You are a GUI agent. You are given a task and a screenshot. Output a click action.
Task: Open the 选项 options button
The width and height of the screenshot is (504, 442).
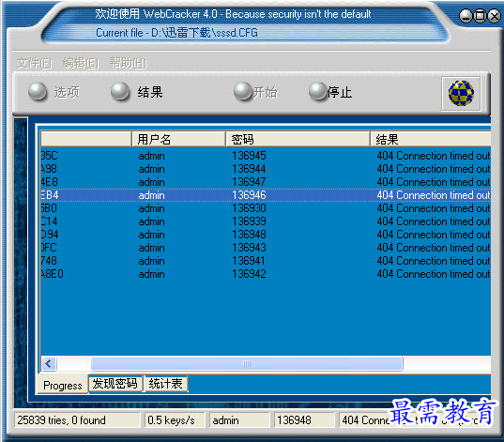(x=54, y=92)
